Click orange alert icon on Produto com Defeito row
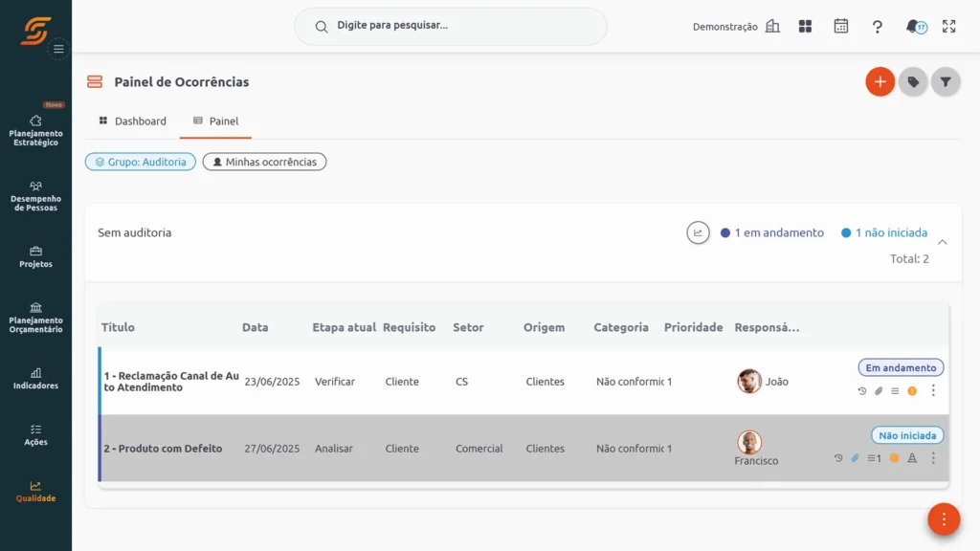 (x=895, y=458)
